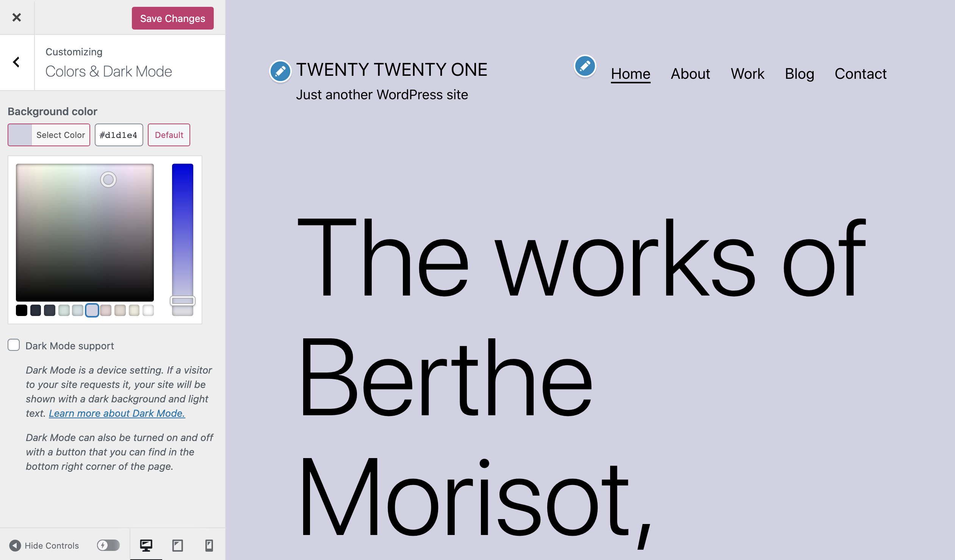The width and height of the screenshot is (955, 560).
Task: Click the Home navigation menu item
Action: pyautogui.click(x=631, y=74)
